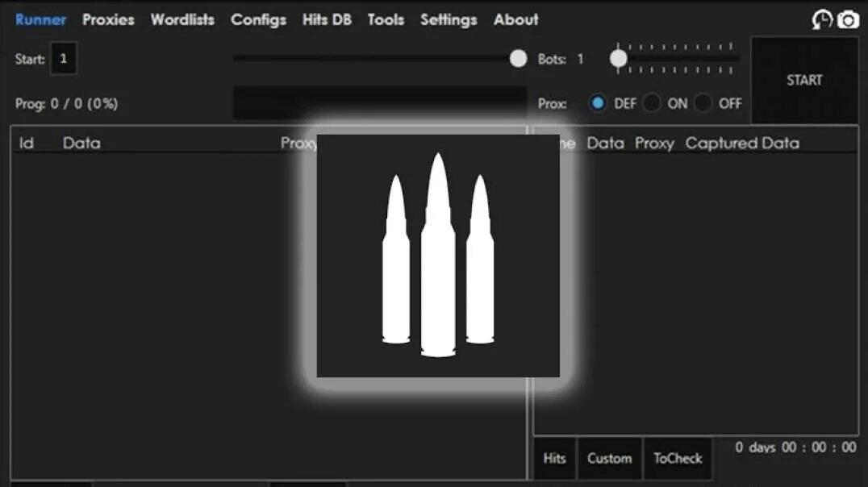Click the elapsed time 0 days 00:00:00
Screen dimensions: 868x487
795,447
